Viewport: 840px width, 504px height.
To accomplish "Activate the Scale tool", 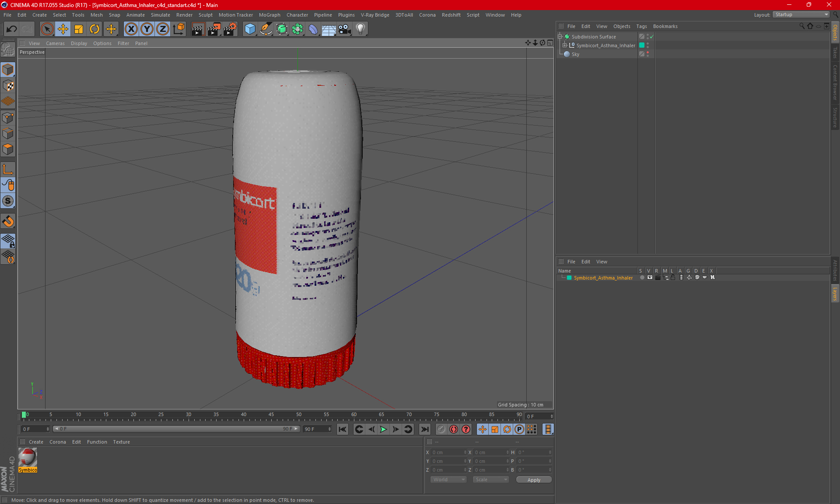I will pyautogui.click(x=79, y=29).
